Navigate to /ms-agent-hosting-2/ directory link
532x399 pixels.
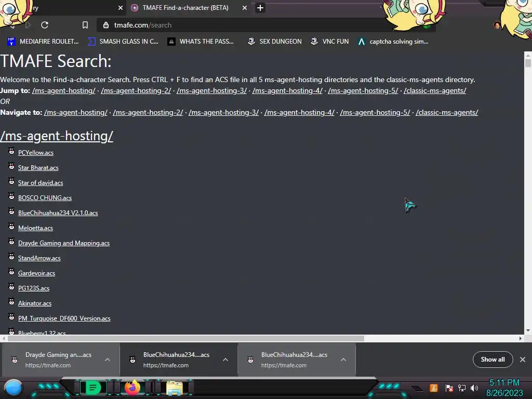(148, 112)
